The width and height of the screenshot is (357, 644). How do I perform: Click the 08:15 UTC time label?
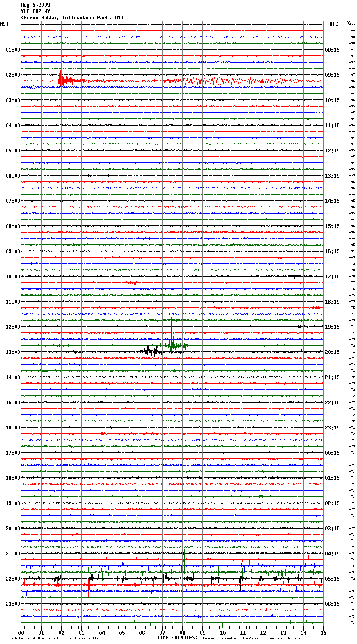pos(332,50)
